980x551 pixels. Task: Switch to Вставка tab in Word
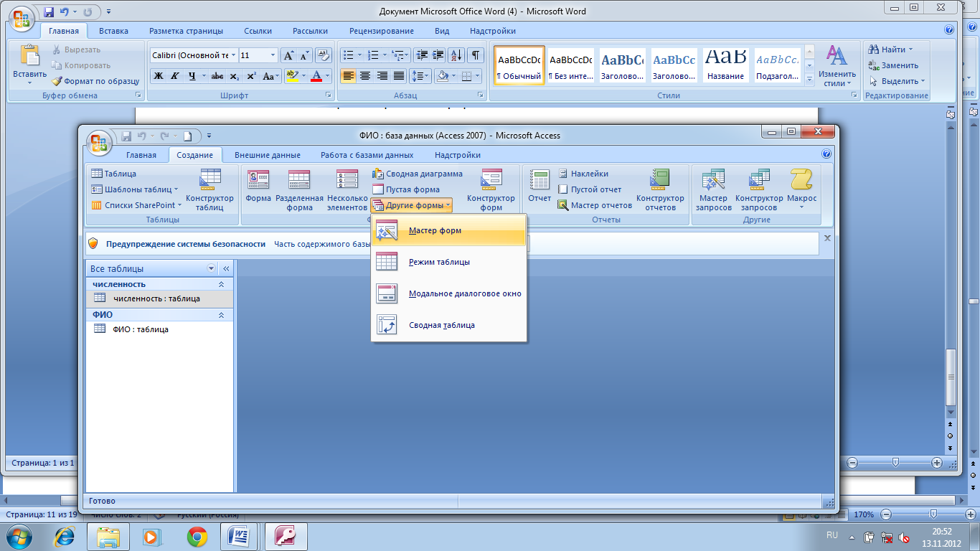pyautogui.click(x=114, y=31)
